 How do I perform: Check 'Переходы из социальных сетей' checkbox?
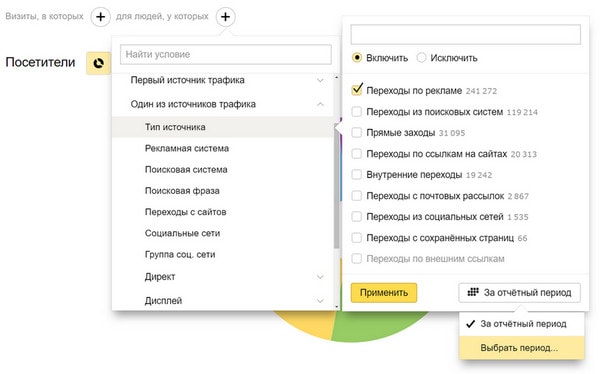[357, 216]
